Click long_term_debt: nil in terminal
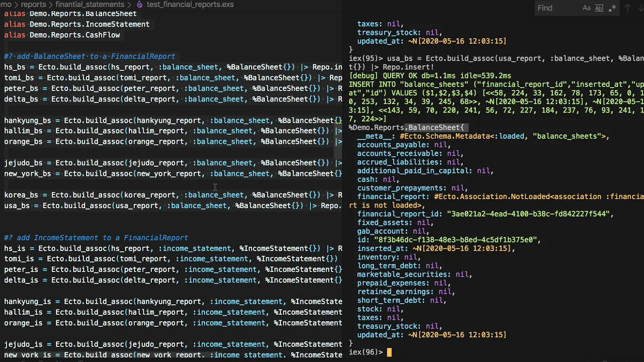This screenshot has height=362, width=644. (x=399, y=265)
